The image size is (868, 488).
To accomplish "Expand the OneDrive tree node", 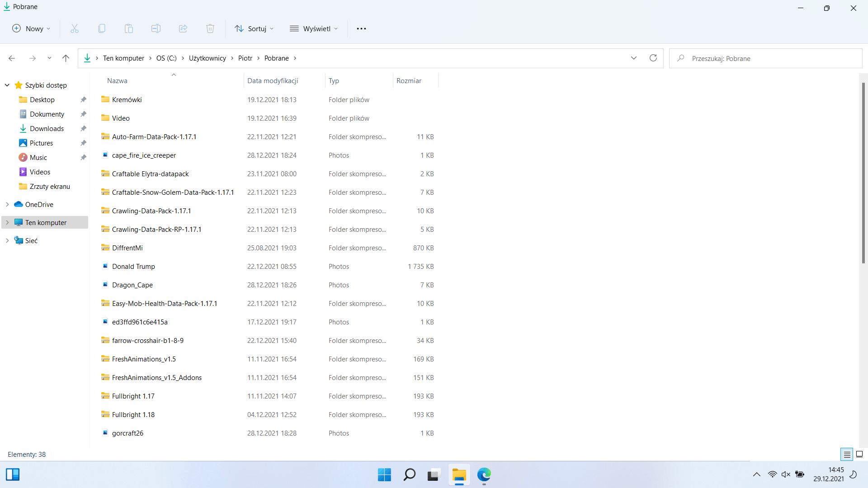I will pyautogui.click(x=7, y=204).
